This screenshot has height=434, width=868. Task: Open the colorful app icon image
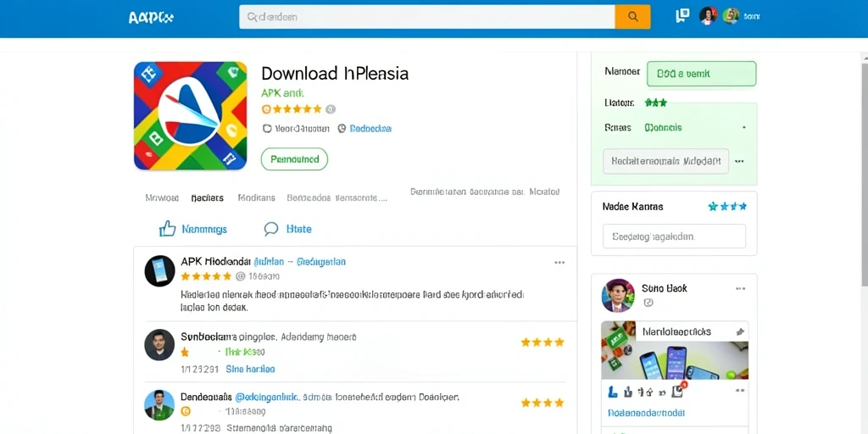(191, 115)
